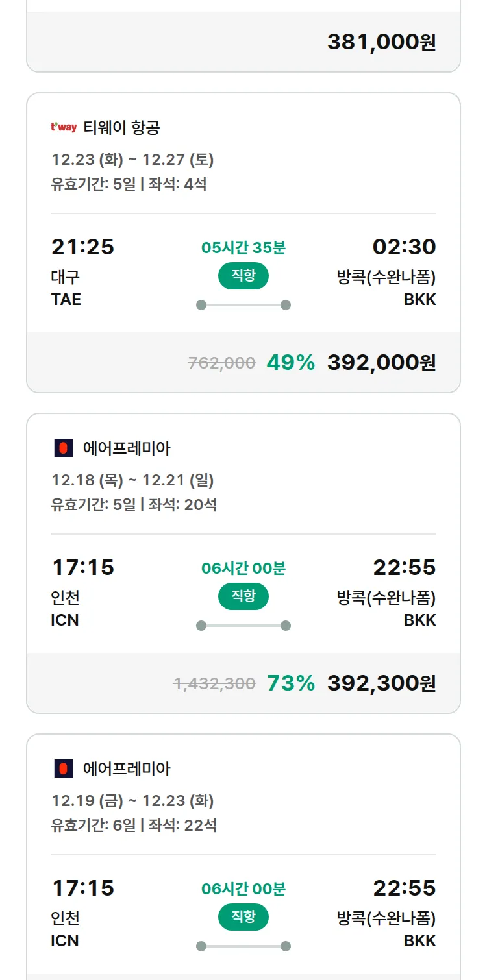
Task: Tap 직항 badge on the 392,300원 flight
Action: pos(243,596)
